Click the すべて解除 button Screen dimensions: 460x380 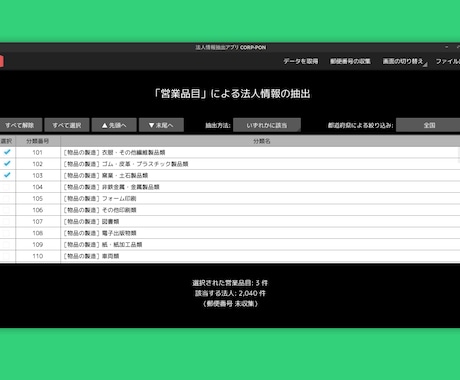20,125
